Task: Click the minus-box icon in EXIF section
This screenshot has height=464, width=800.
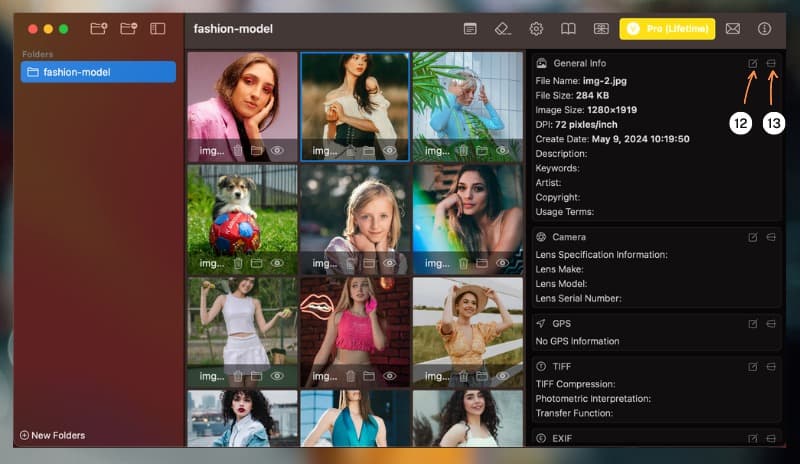Action: pyautogui.click(x=771, y=438)
